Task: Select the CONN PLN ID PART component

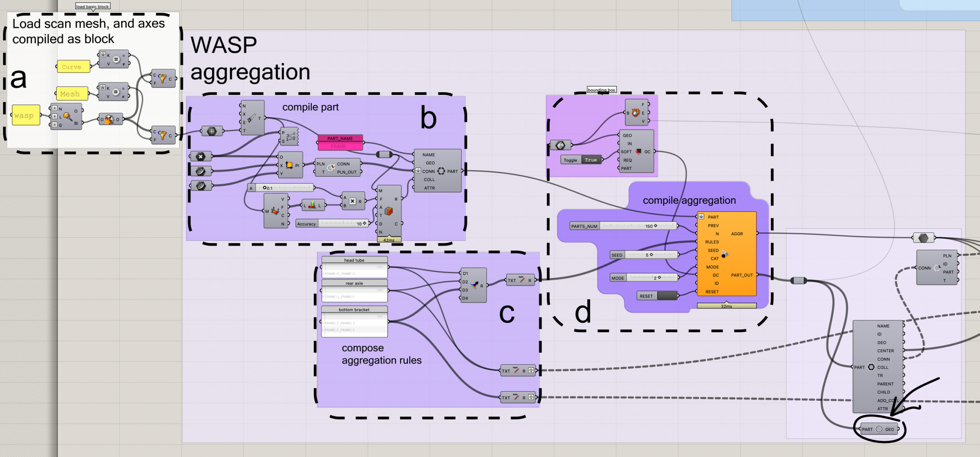Action: (x=937, y=268)
